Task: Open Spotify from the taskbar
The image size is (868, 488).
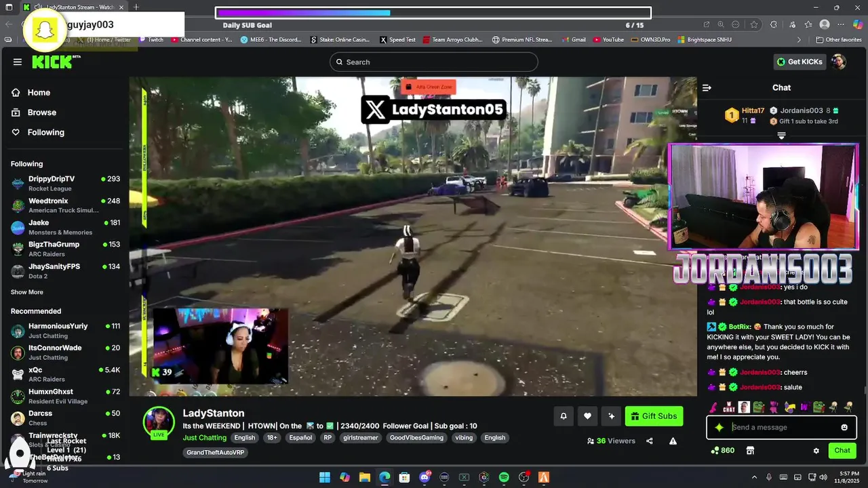Action: pos(504,477)
